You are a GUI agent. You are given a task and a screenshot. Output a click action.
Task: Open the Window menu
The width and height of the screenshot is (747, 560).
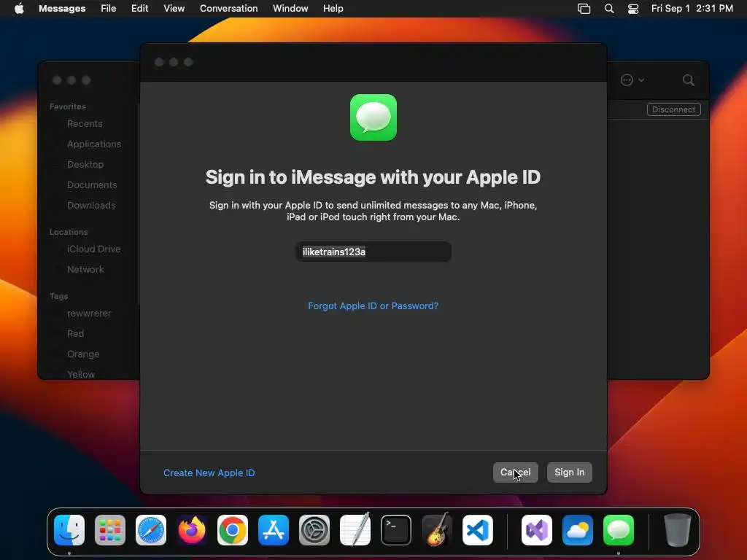tap(290, 8)
